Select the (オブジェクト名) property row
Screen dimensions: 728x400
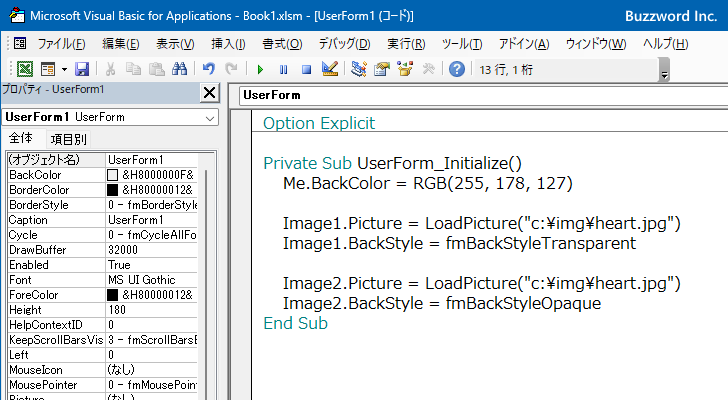[x=102, y=160]
